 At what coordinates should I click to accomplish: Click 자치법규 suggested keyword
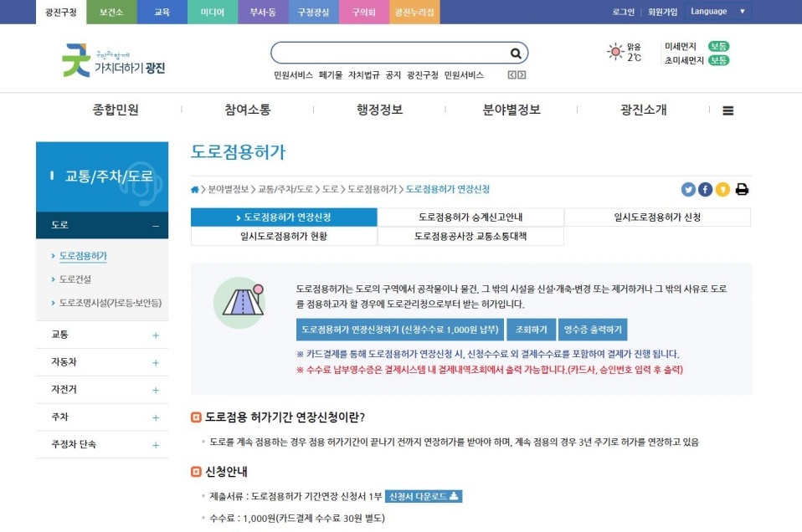click(x=363, y=75)
